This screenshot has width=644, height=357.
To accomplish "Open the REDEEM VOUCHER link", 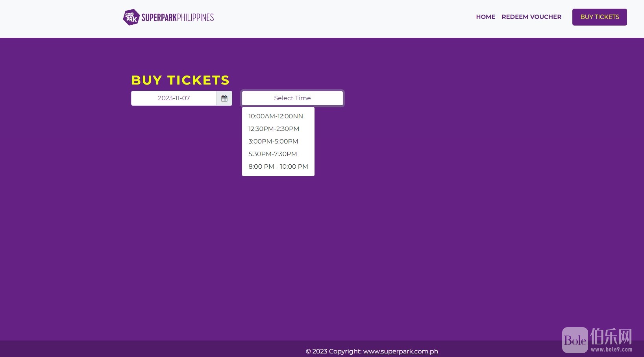I will 531,17.
